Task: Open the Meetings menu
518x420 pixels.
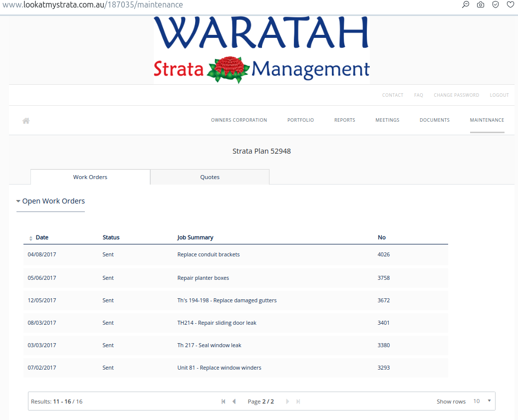Action: point(387,120)
